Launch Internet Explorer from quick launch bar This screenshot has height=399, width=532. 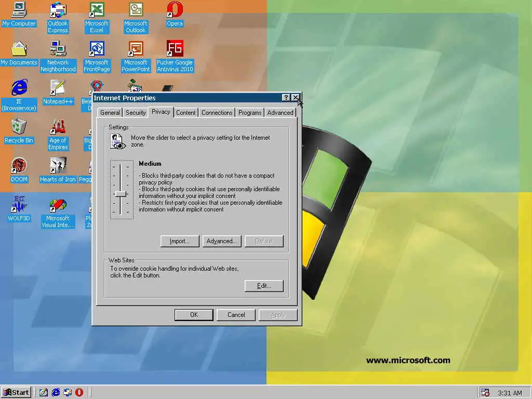[x=55, y=392]
